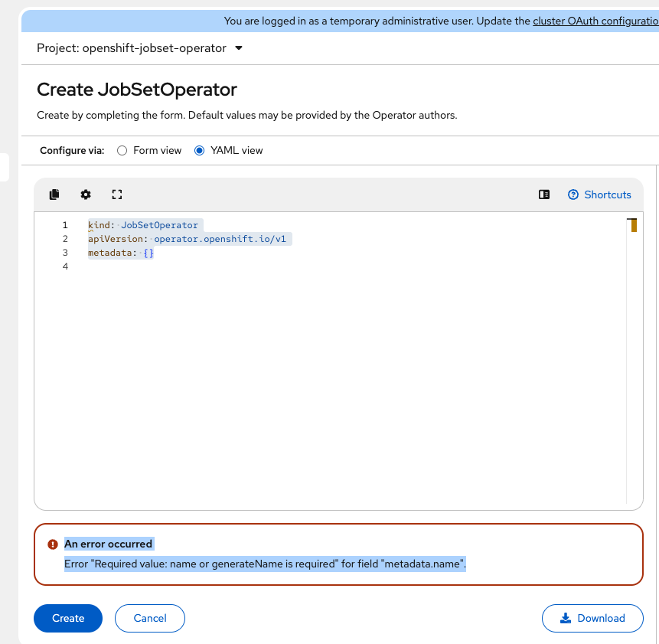
Task: Click the "An error occurred" alert title
Action: 109,544
